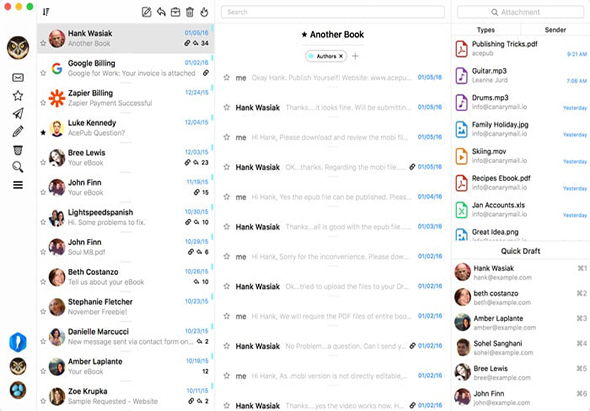Click the reply-all arrows icon

[161, 12]
